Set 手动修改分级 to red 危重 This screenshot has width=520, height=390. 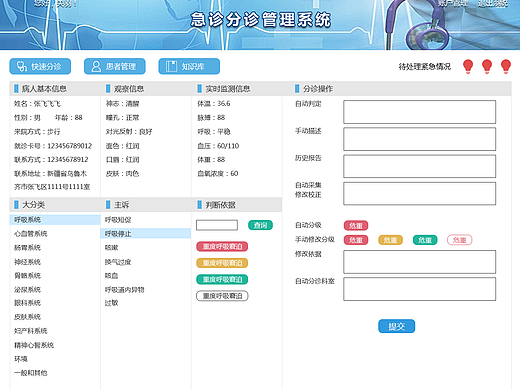(x=356, y=240)
